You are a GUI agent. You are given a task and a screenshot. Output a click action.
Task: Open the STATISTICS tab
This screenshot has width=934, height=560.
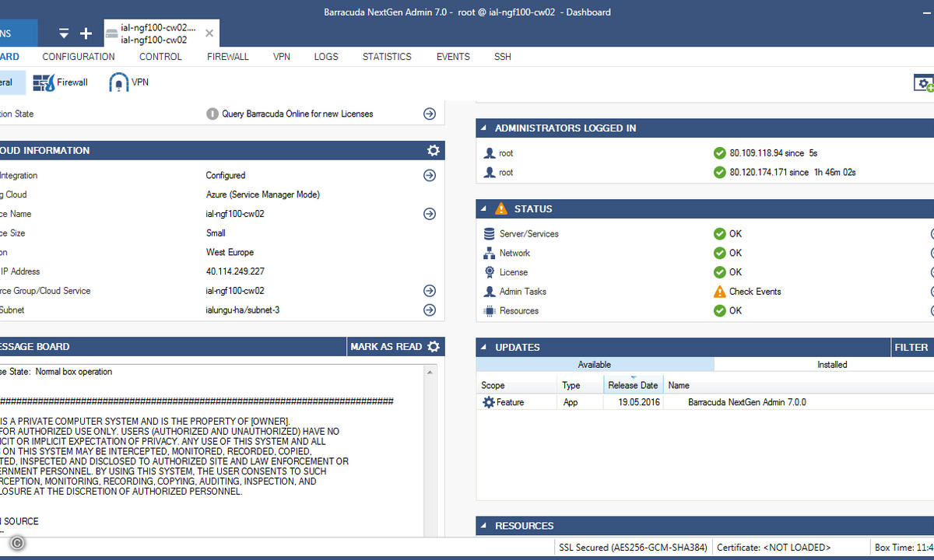pos(387,57)
